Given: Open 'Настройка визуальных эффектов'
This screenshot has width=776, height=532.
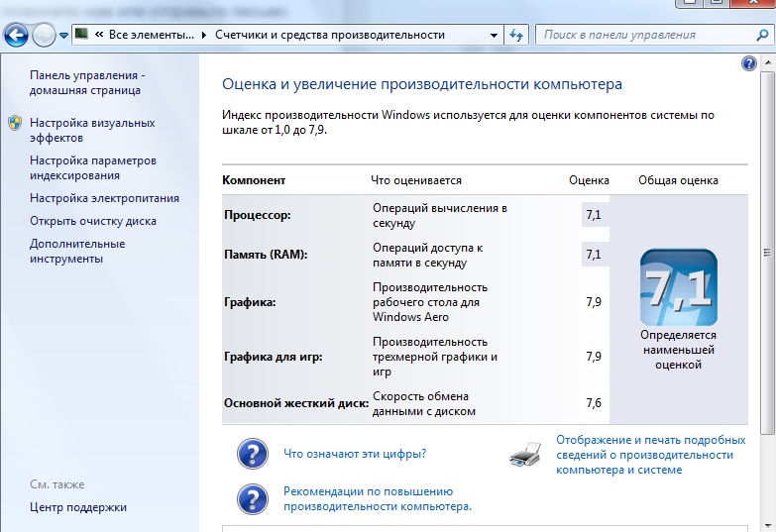Looking at the screenshot, I should [x=92, y=130].
